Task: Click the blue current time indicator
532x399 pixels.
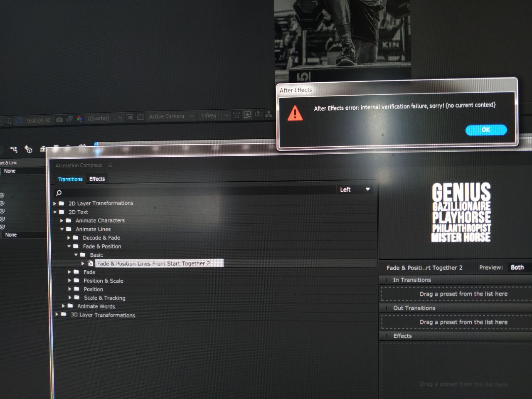Action: click(x=96, y=144)
